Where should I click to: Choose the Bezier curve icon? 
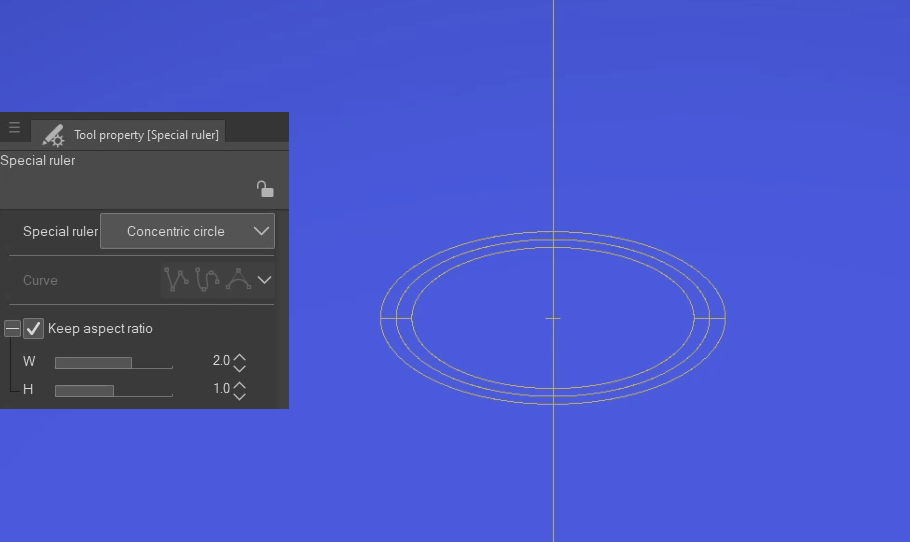point(239,280)
